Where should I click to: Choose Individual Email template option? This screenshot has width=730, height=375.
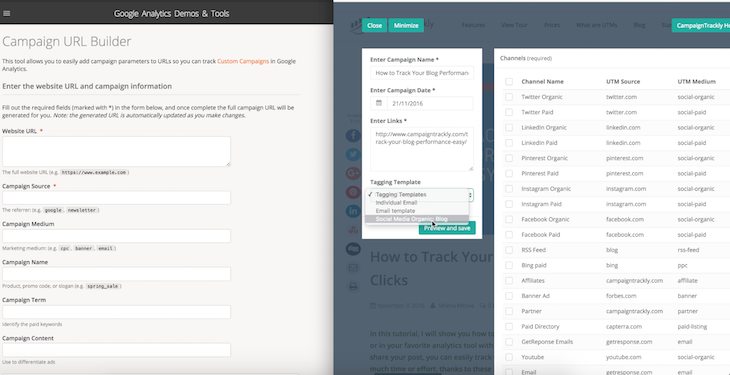[416, 203]
